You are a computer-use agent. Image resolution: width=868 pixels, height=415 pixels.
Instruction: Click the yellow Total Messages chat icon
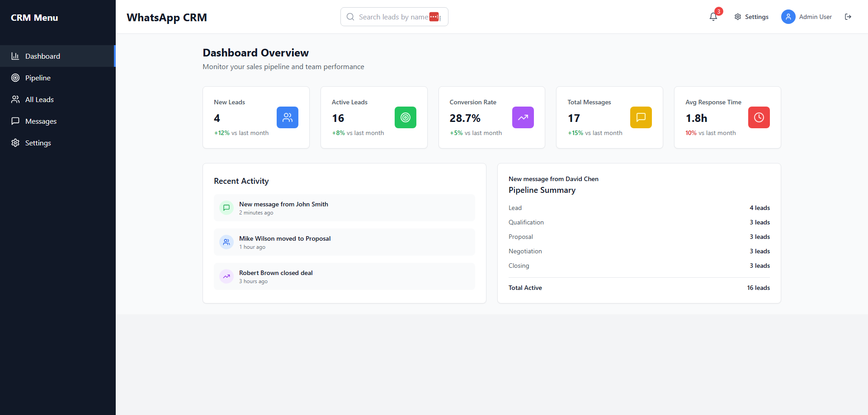coord(641,117)
